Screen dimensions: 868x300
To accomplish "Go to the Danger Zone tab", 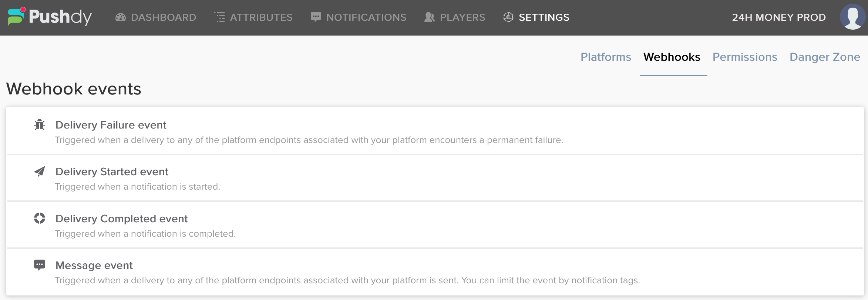I will tap(825, 57).
